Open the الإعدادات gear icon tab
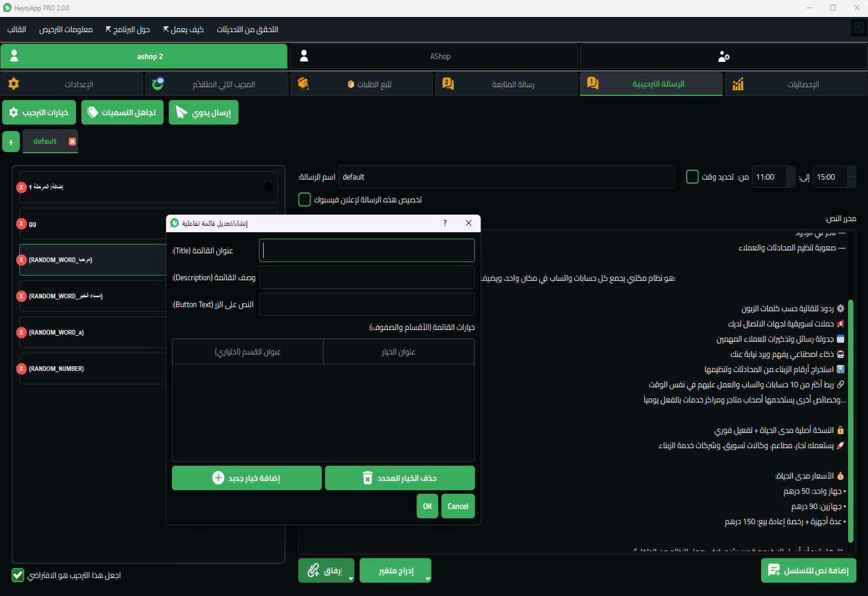The image size is (868, 596). point(13,84)
